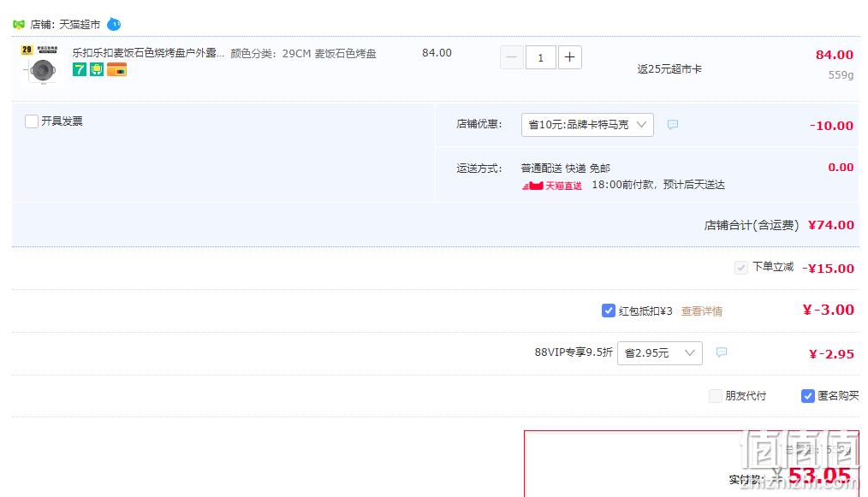868x497 pixels.
Task: Click the Tmall supermarket store logo icon
Action: (19, 24)
